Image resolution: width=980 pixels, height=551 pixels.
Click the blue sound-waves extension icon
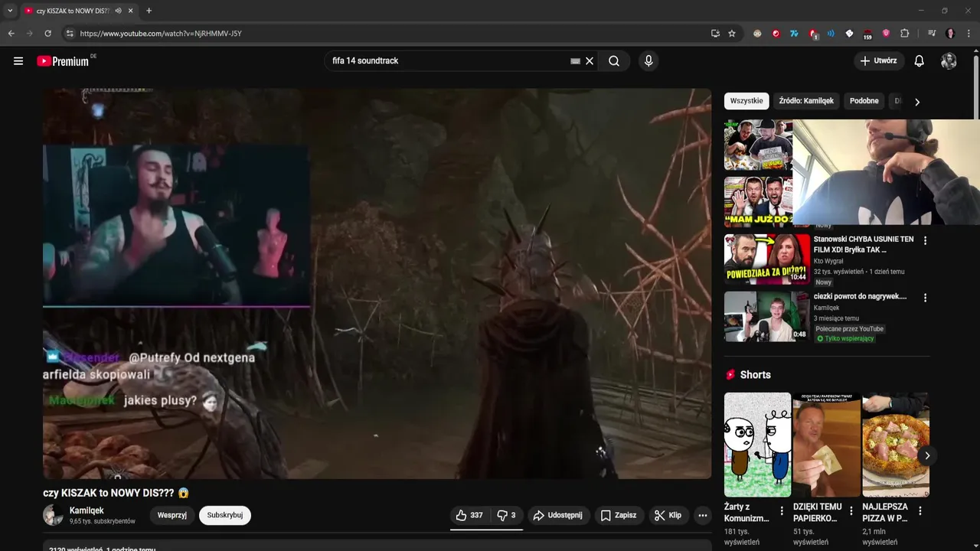click(831, 34)
